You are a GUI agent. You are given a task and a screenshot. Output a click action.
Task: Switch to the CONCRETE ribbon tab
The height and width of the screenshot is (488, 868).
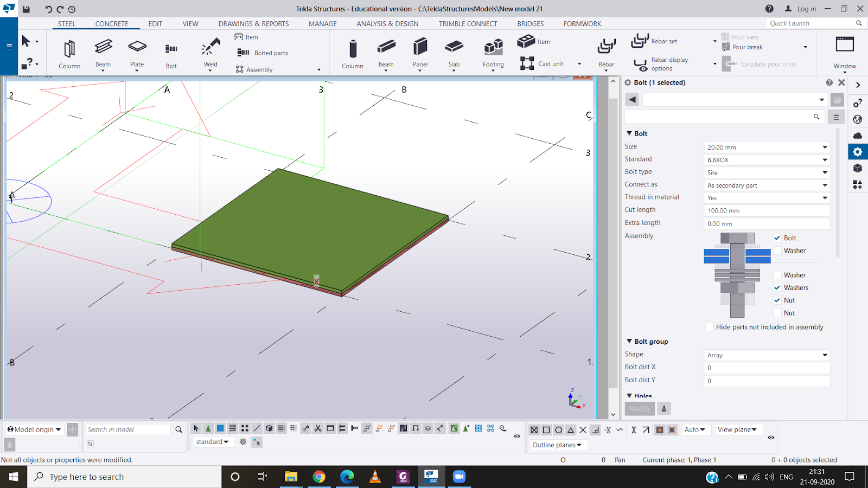[112, 24]
